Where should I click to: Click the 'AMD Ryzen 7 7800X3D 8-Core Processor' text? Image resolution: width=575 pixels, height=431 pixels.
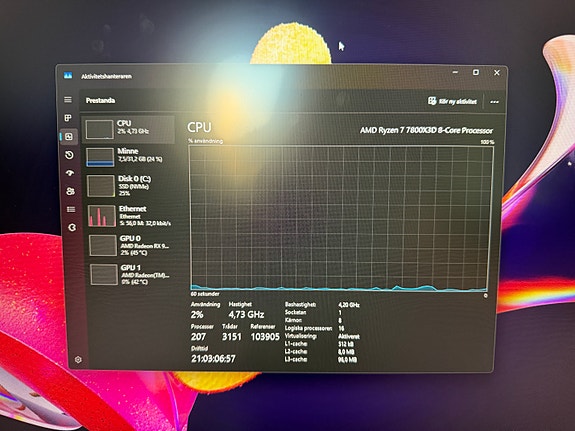(426, 130)
